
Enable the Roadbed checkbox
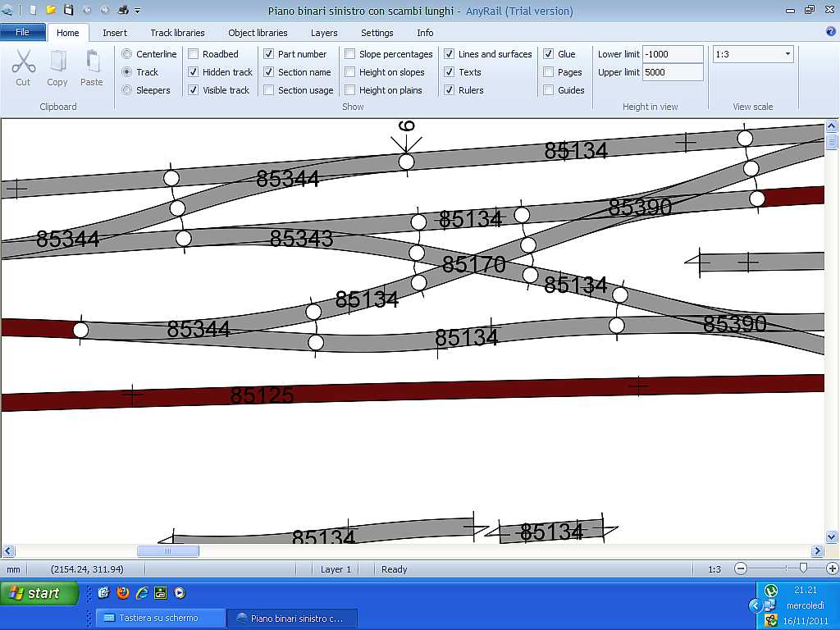pos(194,54)
